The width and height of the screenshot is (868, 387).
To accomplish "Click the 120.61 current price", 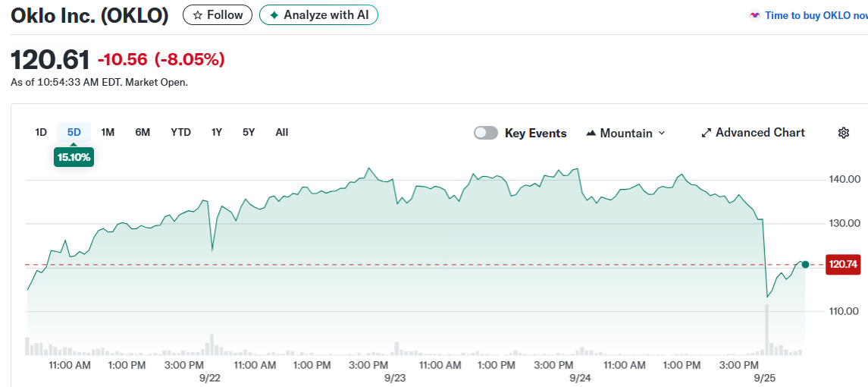I will click(x=50, y=59).
